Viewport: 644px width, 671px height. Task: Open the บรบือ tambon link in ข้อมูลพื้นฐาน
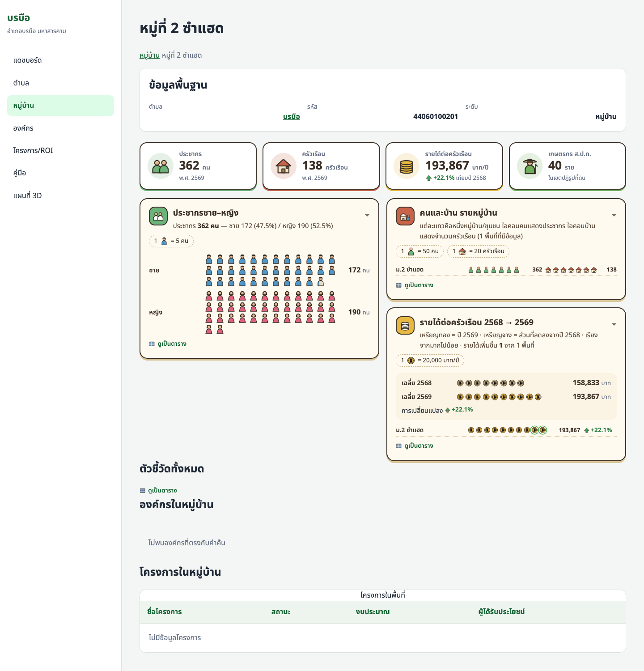point(292,117)
